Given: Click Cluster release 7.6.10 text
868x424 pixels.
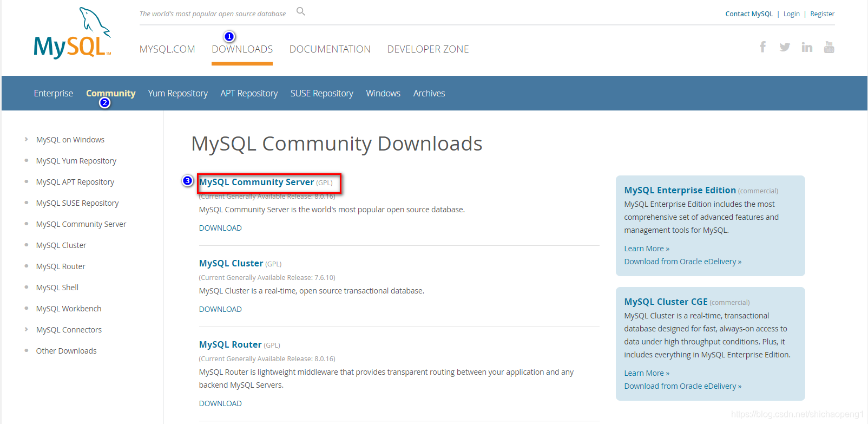Looking at the screenshot, I should (267, 278).
